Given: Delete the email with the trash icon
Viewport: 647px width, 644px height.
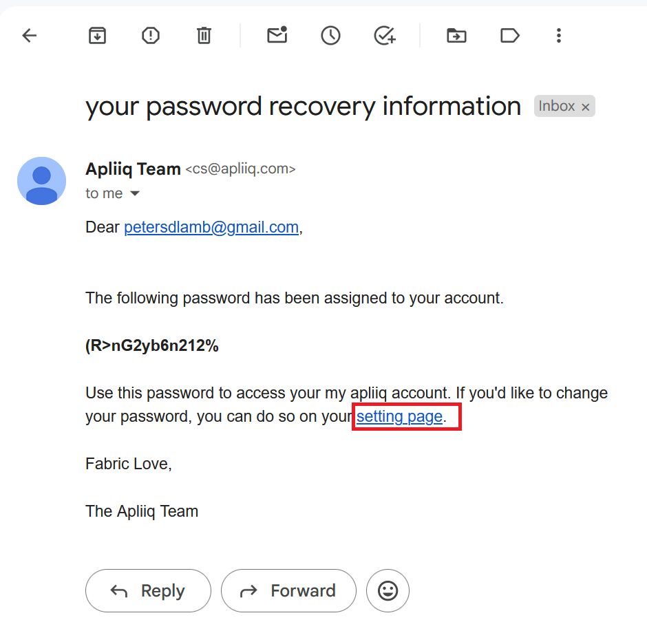Looking at the screenshot, I should tap(204, 36).
